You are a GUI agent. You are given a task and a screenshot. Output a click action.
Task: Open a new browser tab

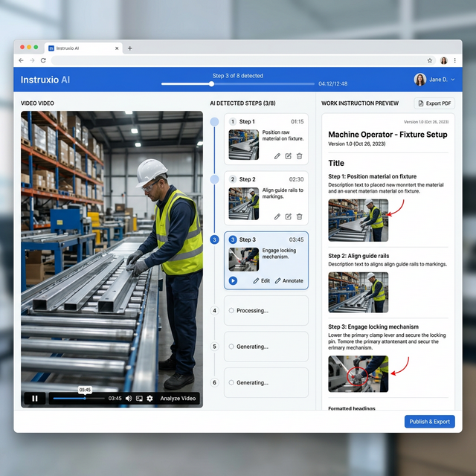tap(130, 48)
